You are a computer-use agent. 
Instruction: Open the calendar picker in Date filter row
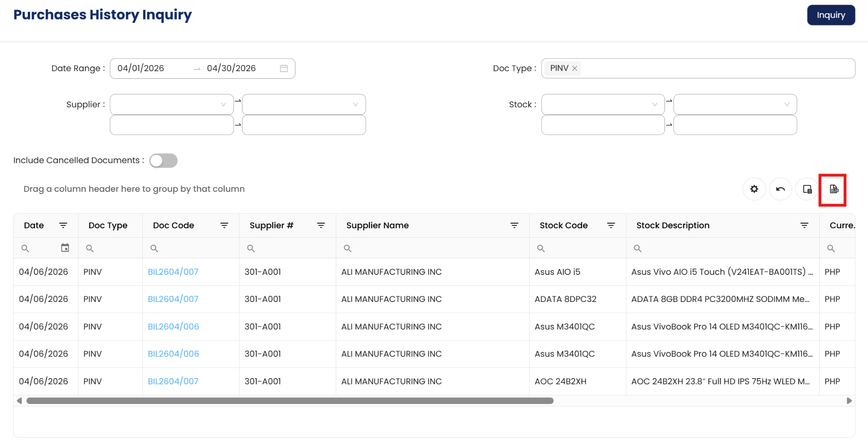point(65,248)
